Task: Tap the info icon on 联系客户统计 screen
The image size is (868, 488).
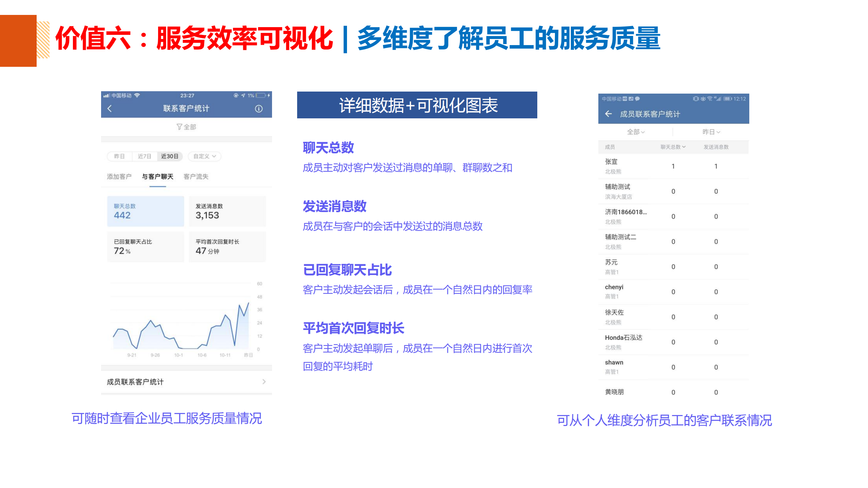Action: coord(259,108)
